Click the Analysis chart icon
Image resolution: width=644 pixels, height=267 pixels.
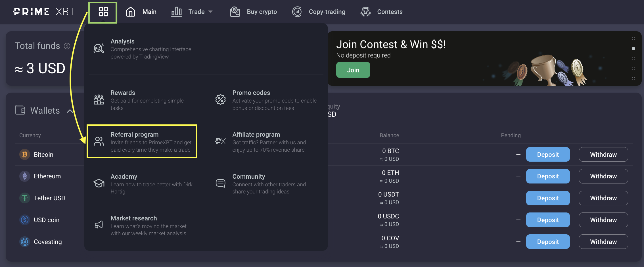[99, 49]
